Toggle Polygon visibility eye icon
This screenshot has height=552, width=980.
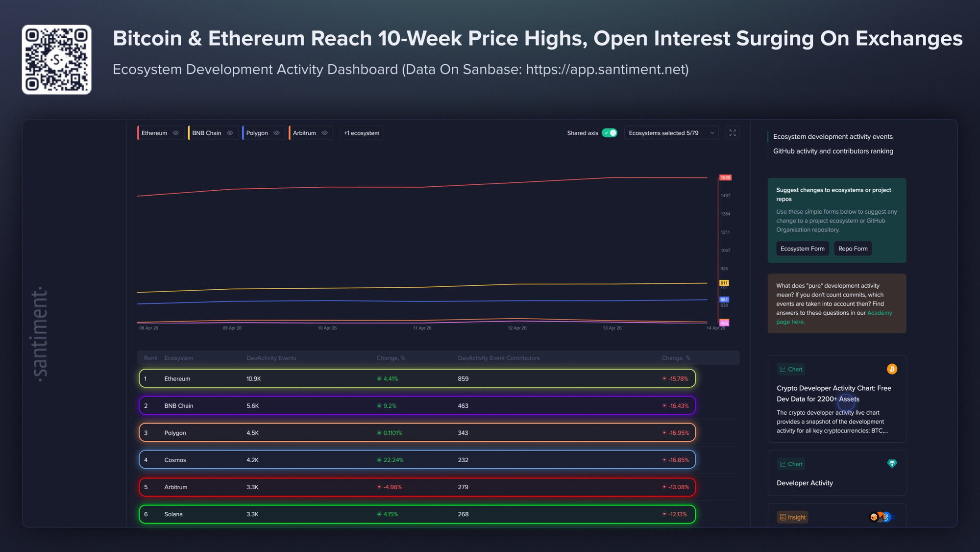[276, 133]
